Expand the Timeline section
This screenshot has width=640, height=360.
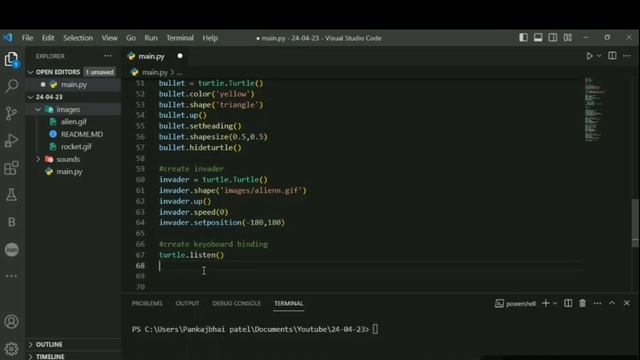pyautogui.click(x=31, y=357)
